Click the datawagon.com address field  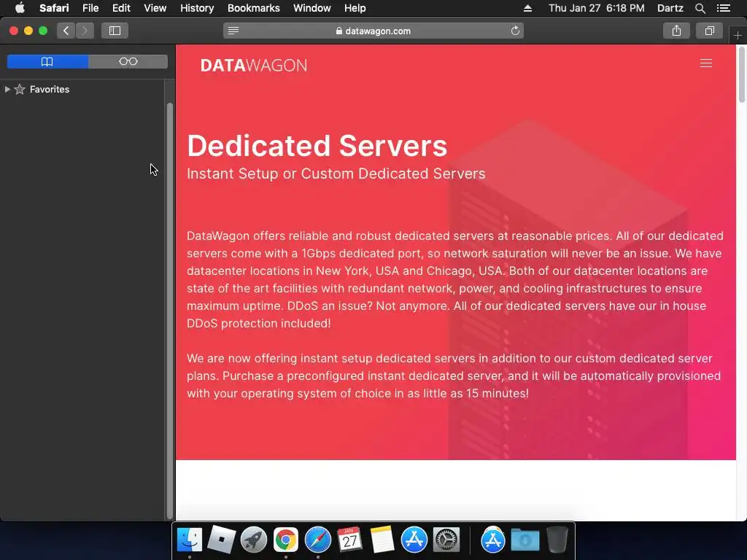[373, 31]
